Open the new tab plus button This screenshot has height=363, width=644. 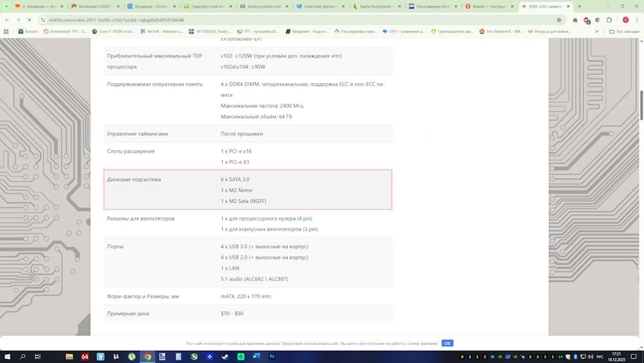(x=580, y=6)
